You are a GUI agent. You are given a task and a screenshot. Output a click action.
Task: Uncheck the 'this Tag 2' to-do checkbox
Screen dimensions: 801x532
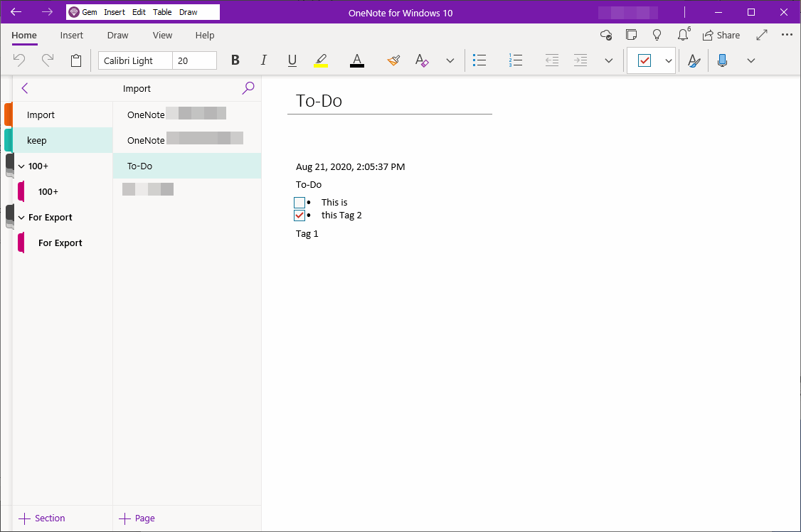tap(299, 216)
